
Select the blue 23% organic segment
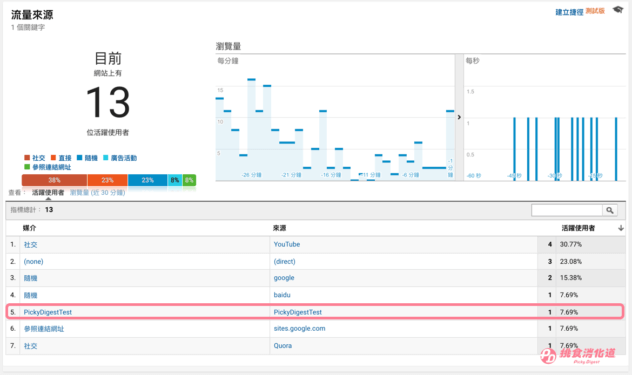click(x=148, y=180)
